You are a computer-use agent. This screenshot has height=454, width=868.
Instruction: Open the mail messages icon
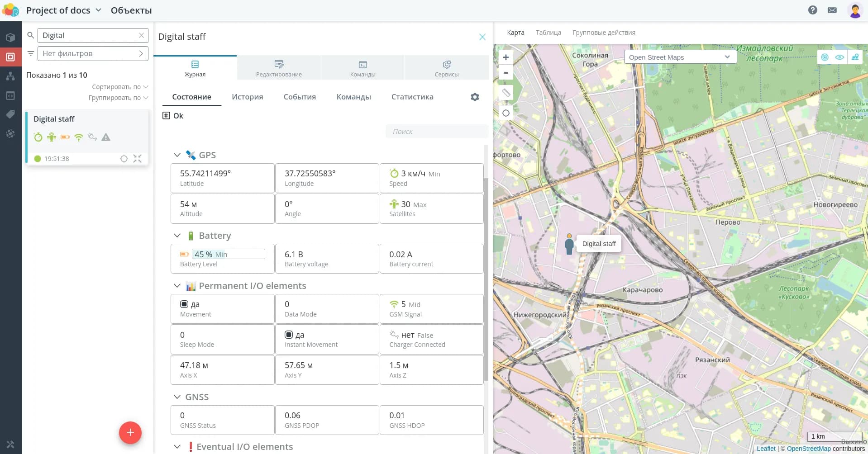click(x=832, y=10)
